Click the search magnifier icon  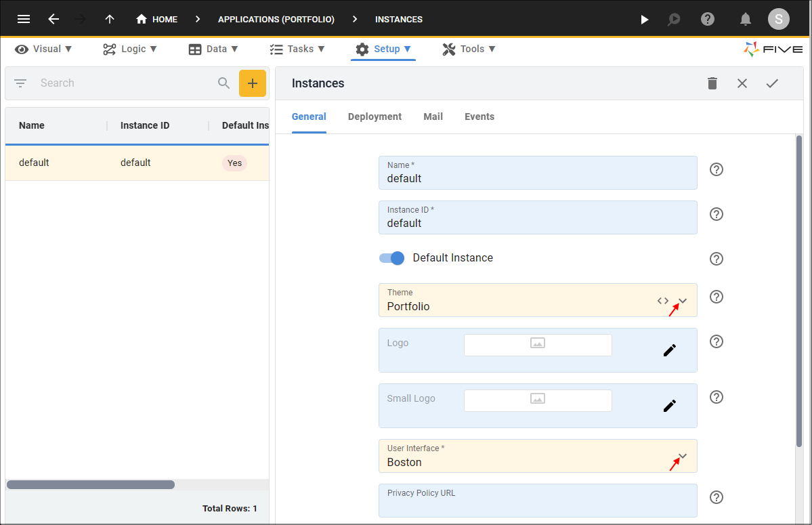coord(223,83)
